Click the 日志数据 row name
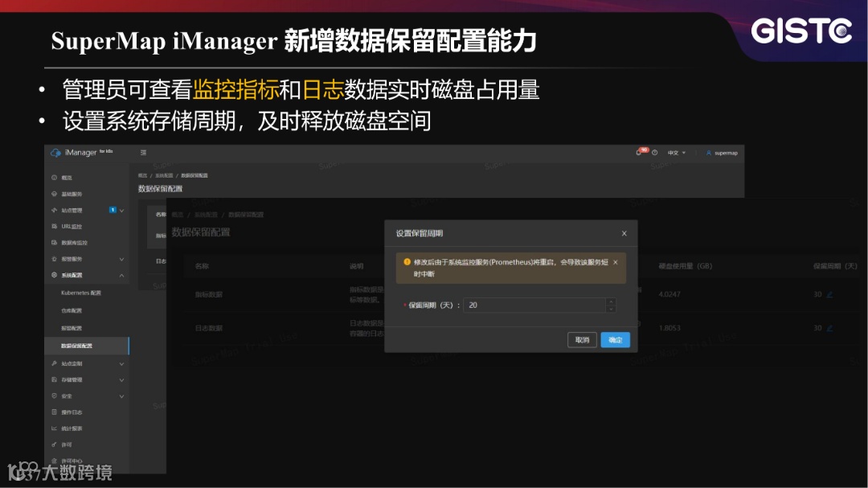 (209, 329)
